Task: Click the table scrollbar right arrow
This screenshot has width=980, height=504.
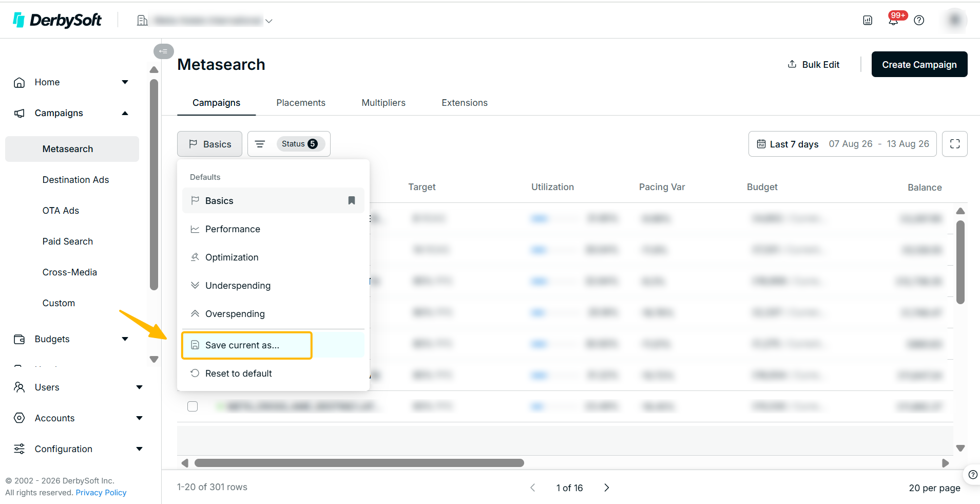Action: click(946, 463)
